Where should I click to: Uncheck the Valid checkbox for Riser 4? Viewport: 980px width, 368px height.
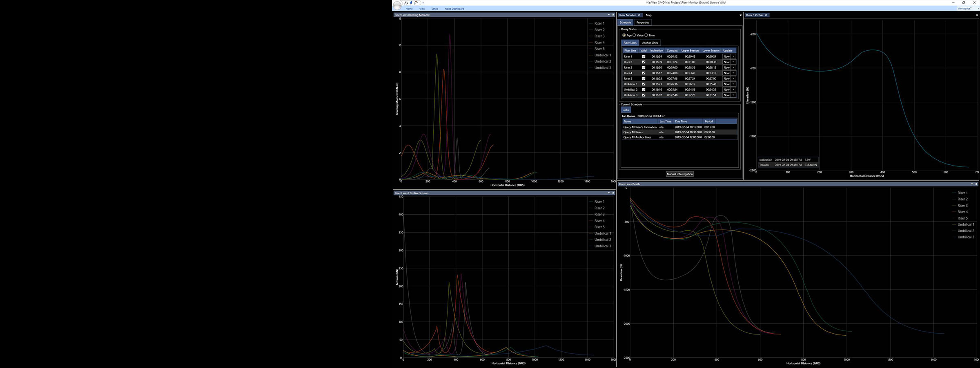[644, 73]
